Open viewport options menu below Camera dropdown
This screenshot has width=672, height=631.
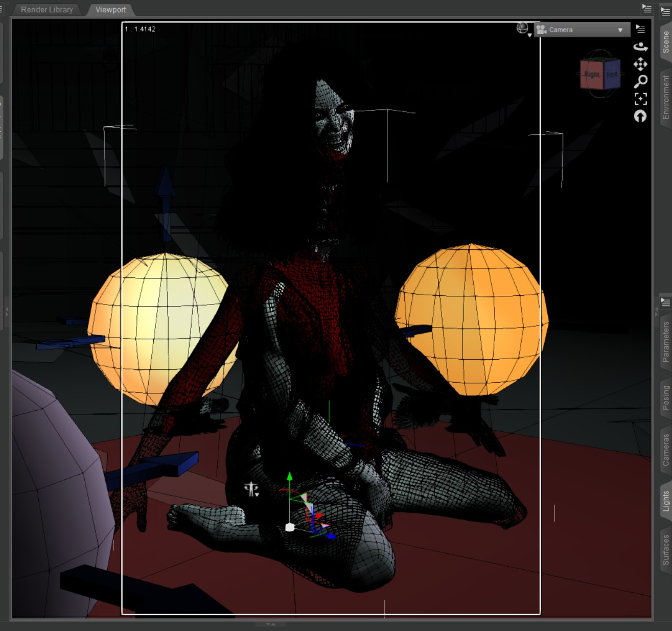pos(640,29)
